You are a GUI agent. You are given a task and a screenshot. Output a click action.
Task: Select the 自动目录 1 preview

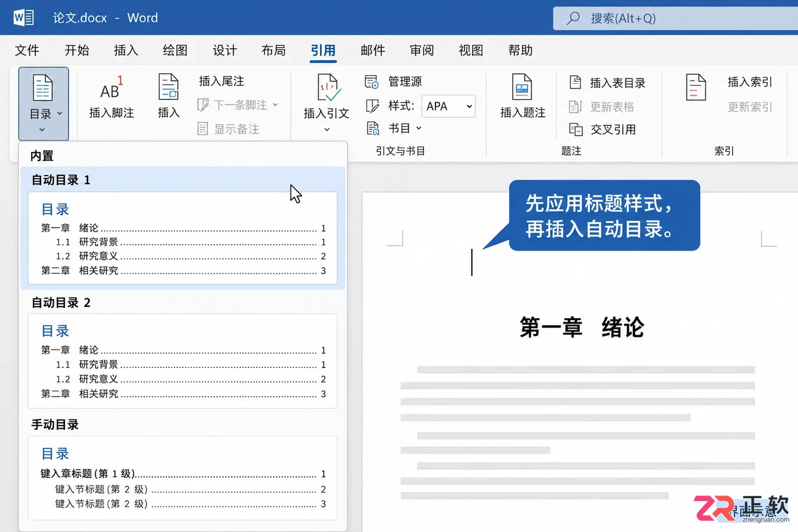[183, 238]
